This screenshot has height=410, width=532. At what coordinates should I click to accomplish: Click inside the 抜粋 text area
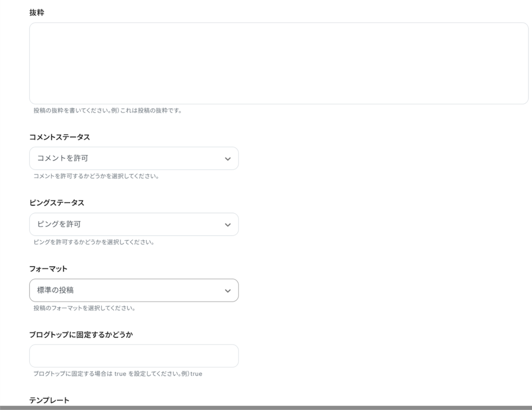[x=279, y=63]
